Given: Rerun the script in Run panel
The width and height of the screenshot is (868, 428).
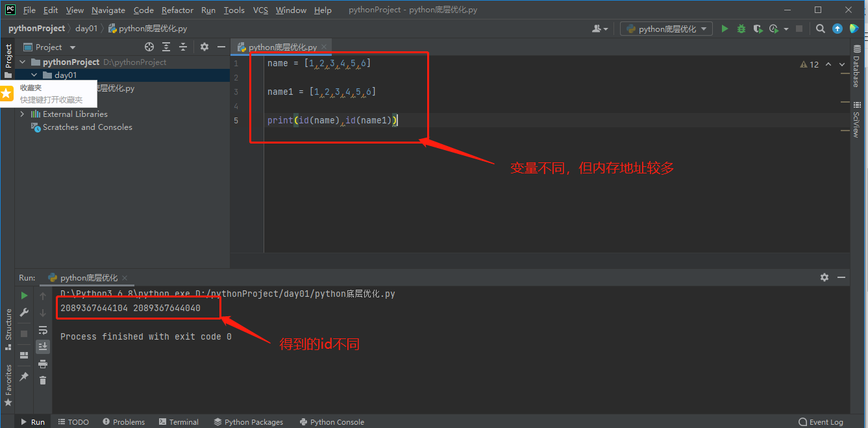Looking at the screenshot, I should tap(24, 296).
